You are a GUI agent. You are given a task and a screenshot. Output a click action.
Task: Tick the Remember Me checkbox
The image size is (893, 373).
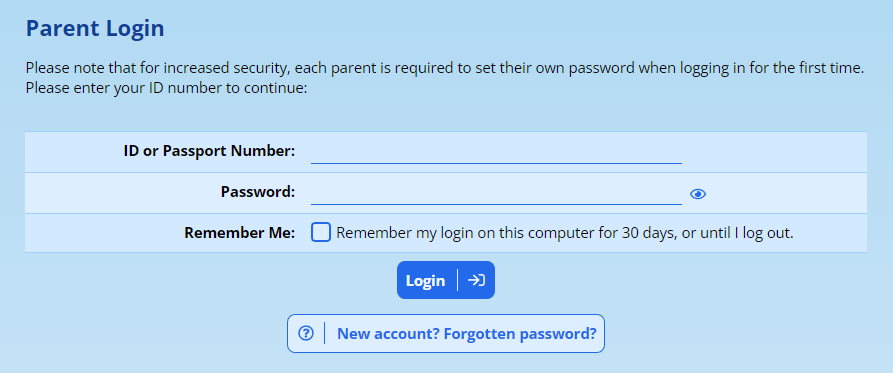pyautogui.click(x=321, y=232)
